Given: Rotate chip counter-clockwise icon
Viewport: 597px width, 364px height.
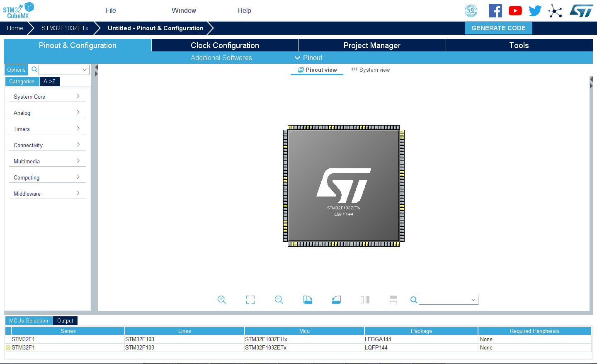Looking at the screenshot, I should pyautogui.click(x=336, y=300).
